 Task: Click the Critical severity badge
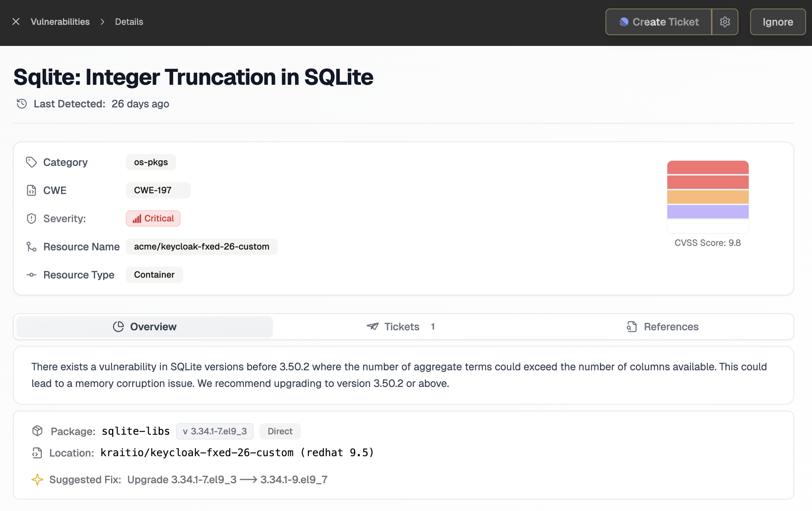pyautogui.click(x=153, y=218)
